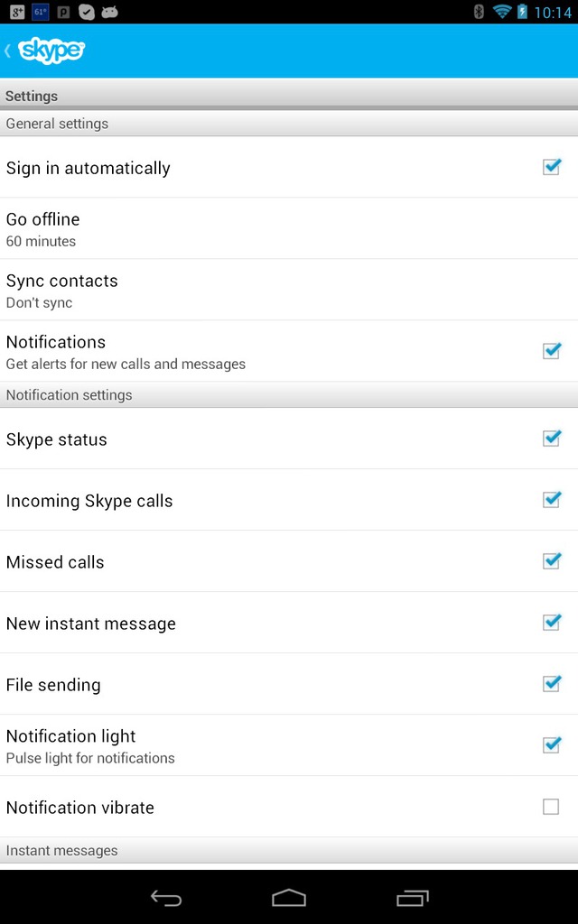This screenshot has width=578, height=924.
Task: Tap the Skype status setting row
Action: (289, 439)
